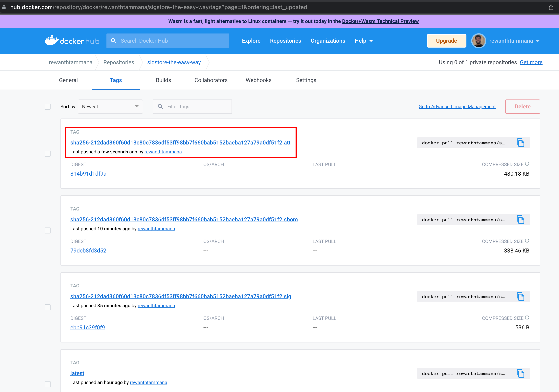The width and height of the screenshot is (559, 392).
Task: Click the rewanthtammana profile avatar
Action: click(x=478, y=41)
